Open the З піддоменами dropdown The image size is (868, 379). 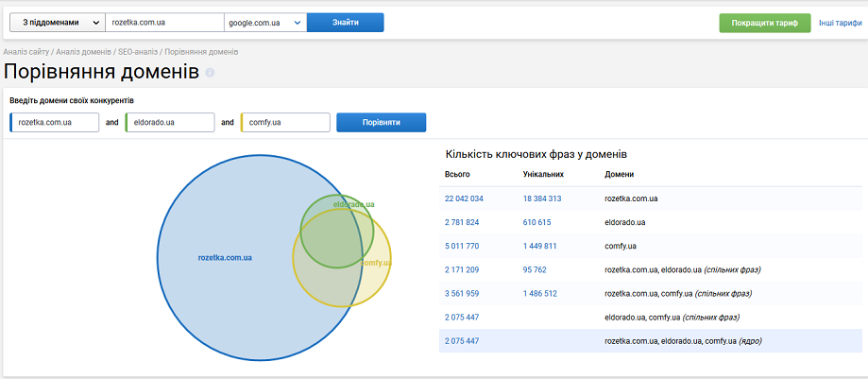tap(58, 23)
